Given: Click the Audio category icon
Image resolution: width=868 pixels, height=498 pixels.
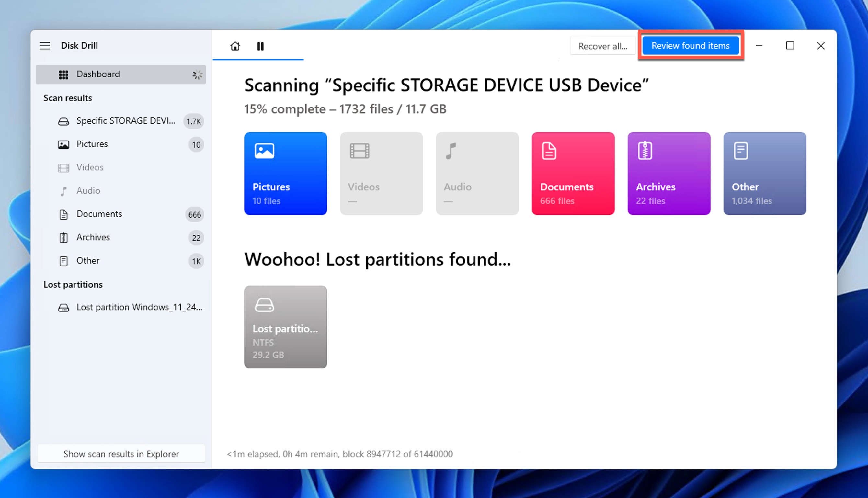Looking at the screenshot, I should tap(477, 173).
